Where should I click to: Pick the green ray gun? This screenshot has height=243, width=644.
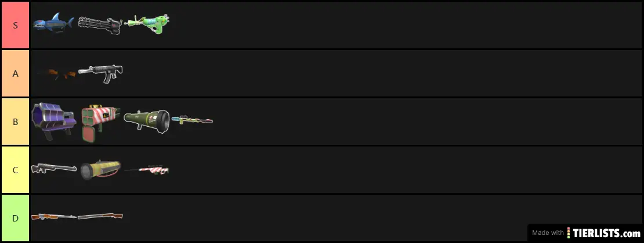click(x=146, y=24)
